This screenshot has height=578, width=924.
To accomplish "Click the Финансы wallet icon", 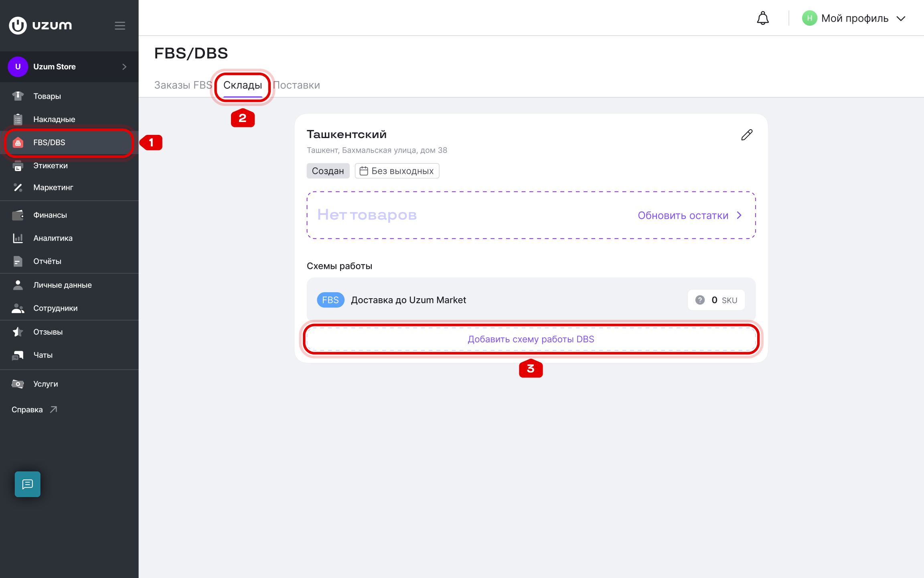I will coord(18,215).
